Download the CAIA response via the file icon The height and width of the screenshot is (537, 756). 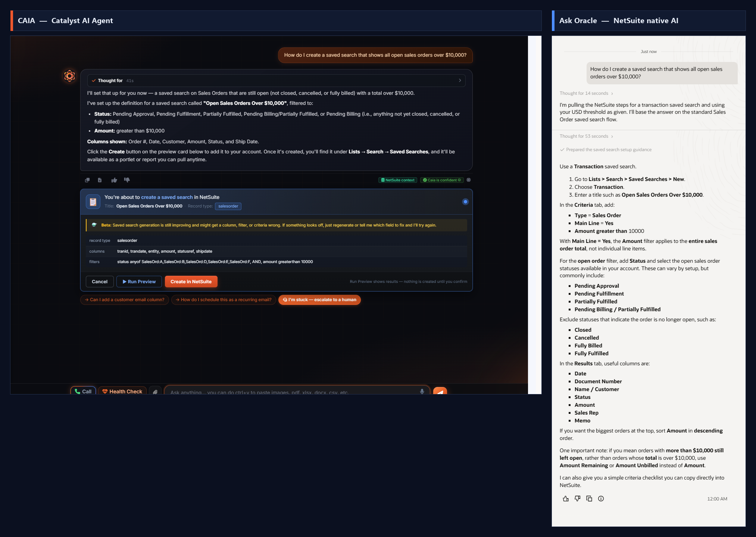100,180
